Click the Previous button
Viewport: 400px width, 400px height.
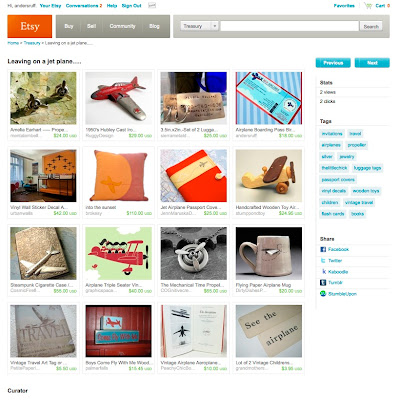pos(333,63)
